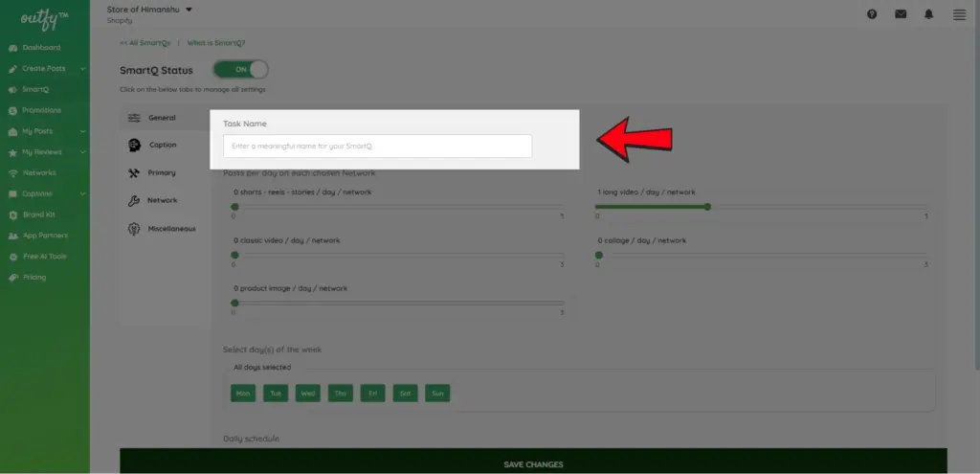Viewport: 980px width, 474px height.
Task: Click the SAVE CHANGES button
Action: click(x=533, y=463)
